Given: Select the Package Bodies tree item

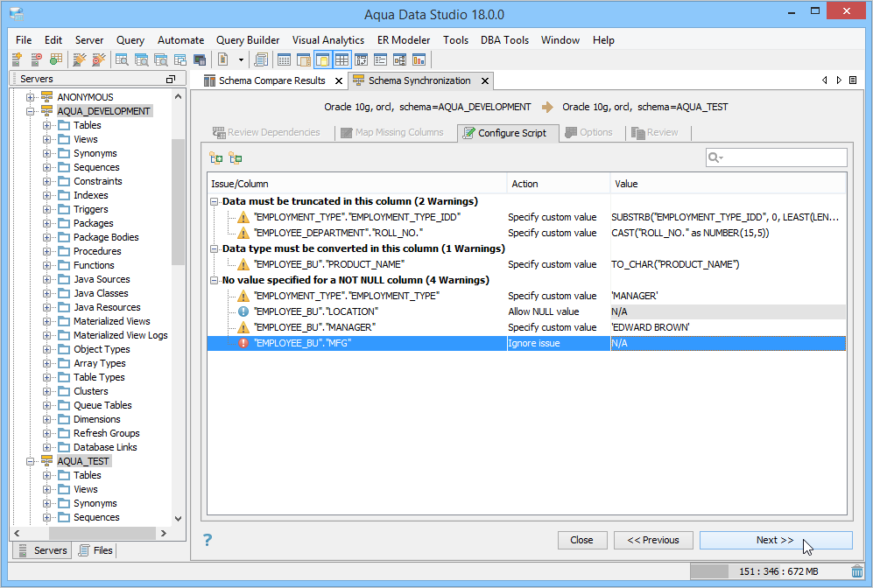Looking at the screenshot, I should pyautogui.click(x=106, y=237).
